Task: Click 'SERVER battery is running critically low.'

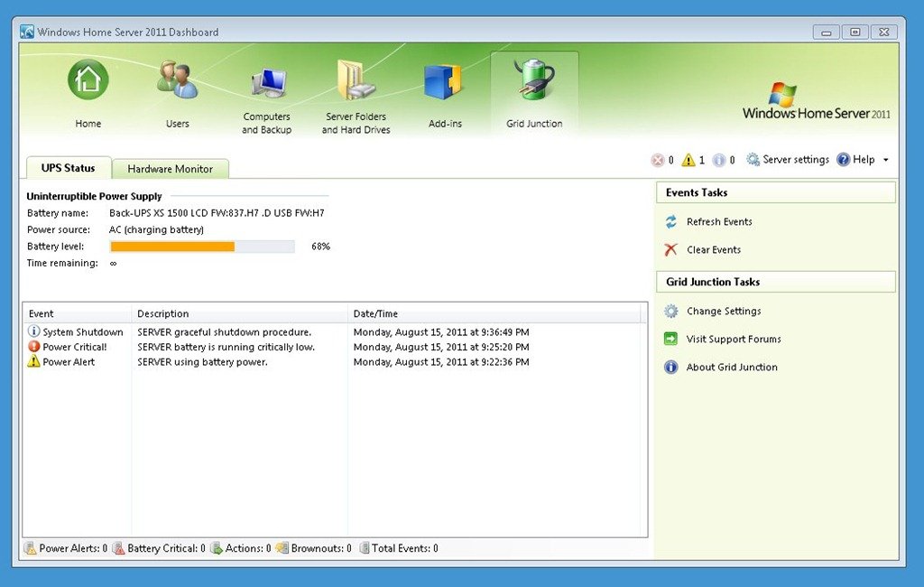Action: tap(226, 347)
